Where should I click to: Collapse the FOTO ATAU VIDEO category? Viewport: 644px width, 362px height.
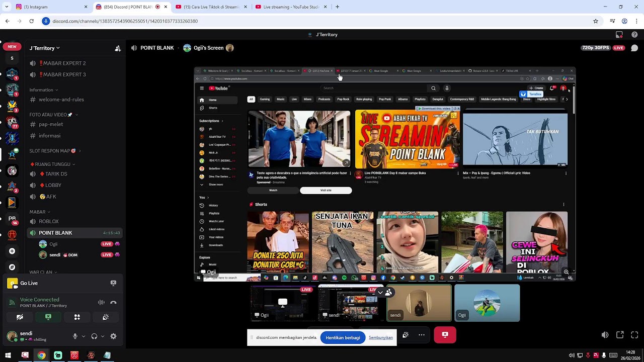click(53, 115)
